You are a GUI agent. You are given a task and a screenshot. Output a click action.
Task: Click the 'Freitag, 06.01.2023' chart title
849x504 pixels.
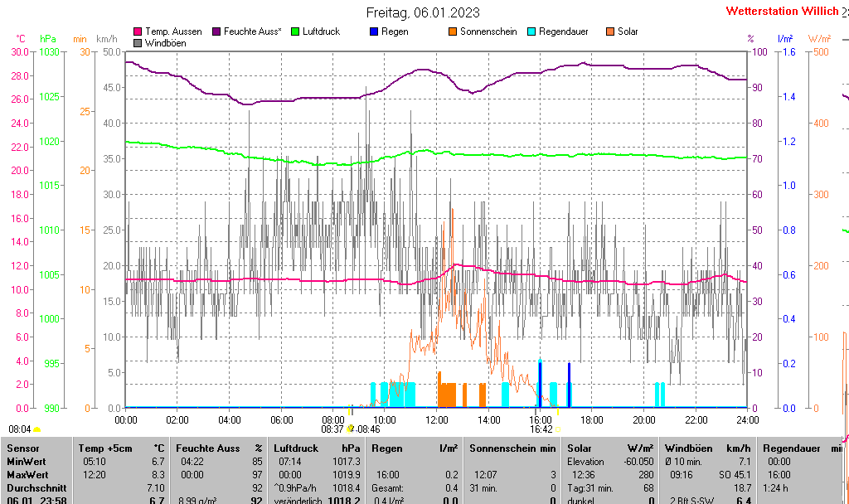click(x=423, y=12)
